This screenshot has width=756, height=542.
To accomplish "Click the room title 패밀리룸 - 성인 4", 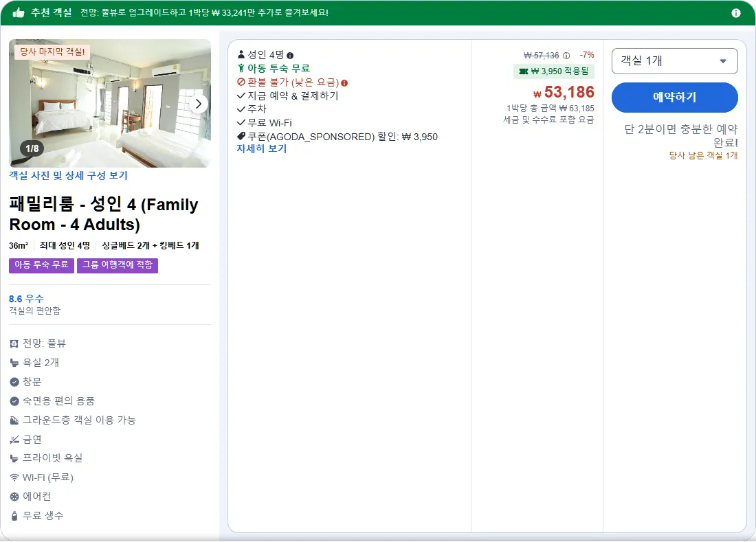I will pyautogui.click(x=104, y=214).
